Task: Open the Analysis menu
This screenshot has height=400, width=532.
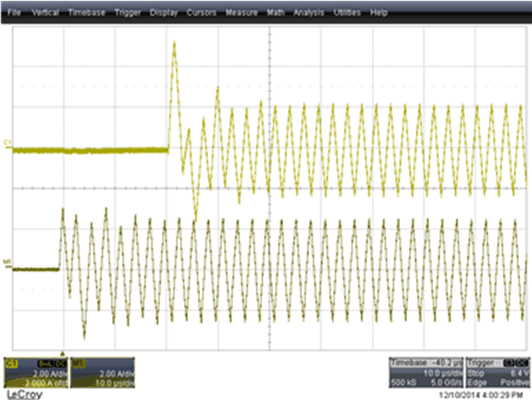Action: pyautogui.click(x=309, y=14)
